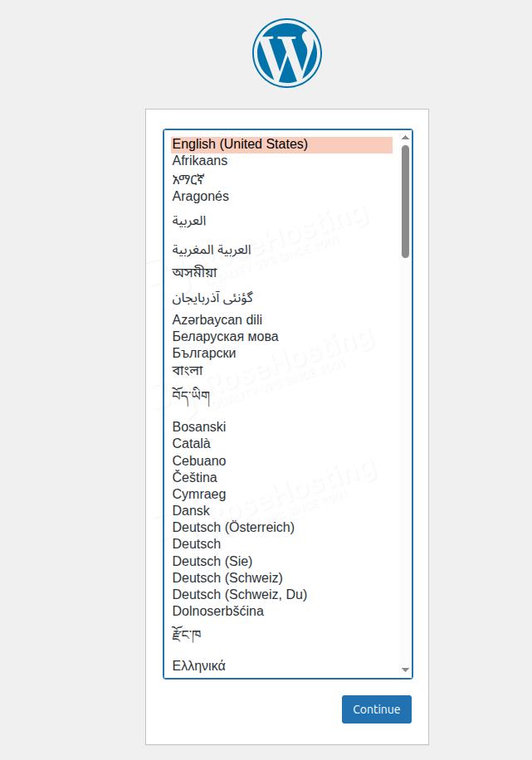Select Deutsch (Schweiz, Du) option
532x760 pixels.
pyautogui.click(x=282, y=595)
